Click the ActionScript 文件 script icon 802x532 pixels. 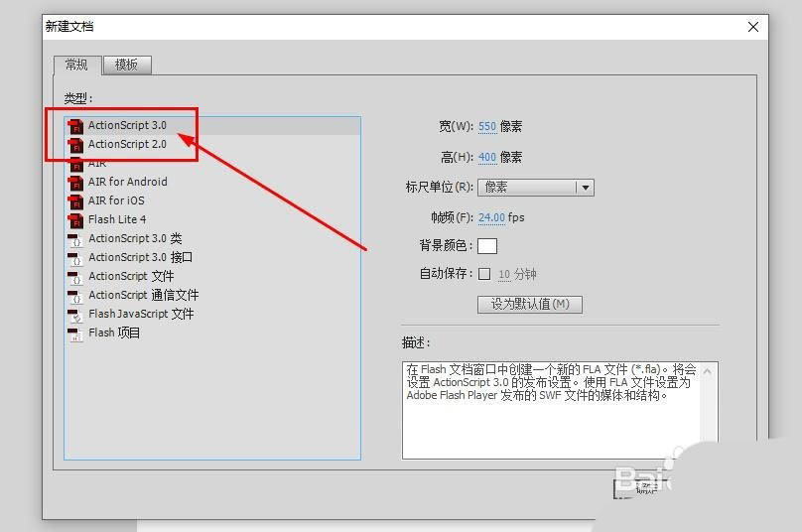tap(75, 277)
